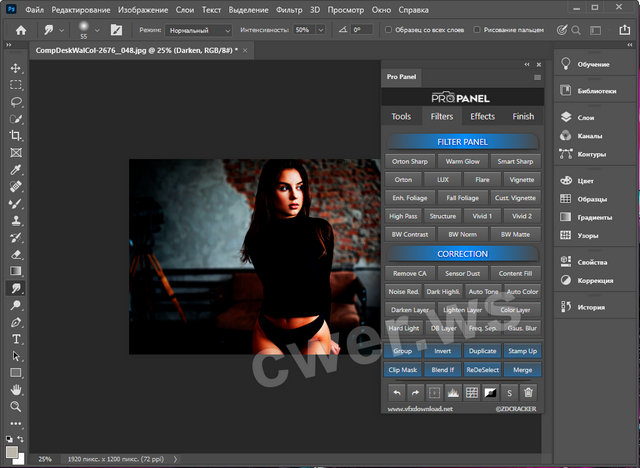Screen dimensions: 640x468
Task: Select the Zoom tool in toolbar
Action: pyautogui.click(x=16, y=407)
